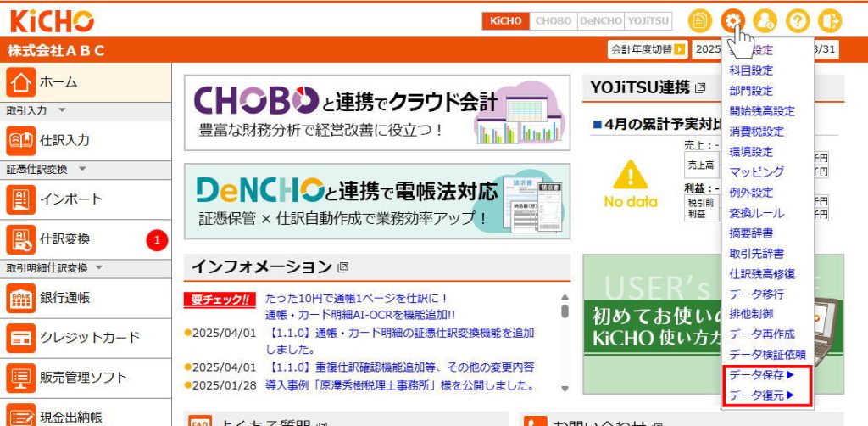Viewport: 868px width, 426px height.
Task: Switch to the DeNCHO tab
Action: tap(600, 21)
